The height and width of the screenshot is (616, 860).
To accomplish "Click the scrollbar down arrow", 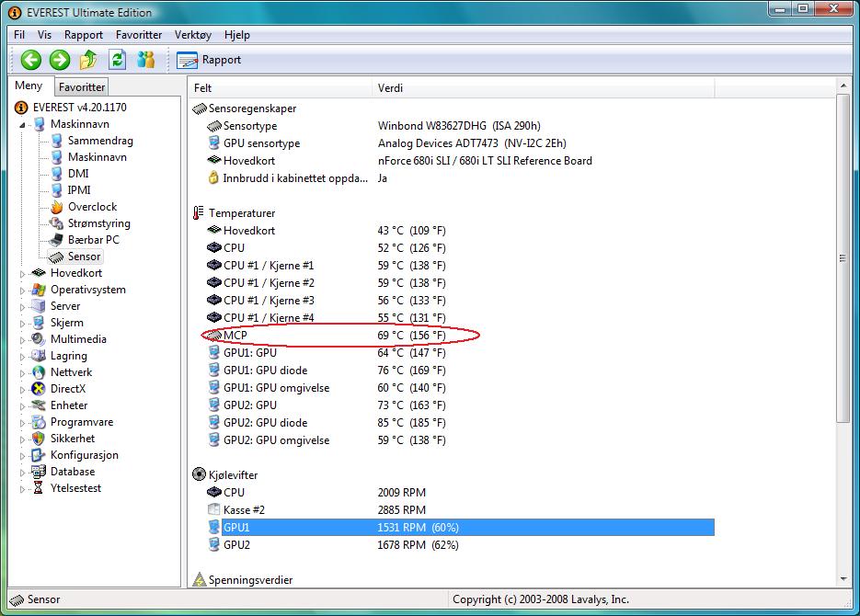I will [x=843, y=579].
